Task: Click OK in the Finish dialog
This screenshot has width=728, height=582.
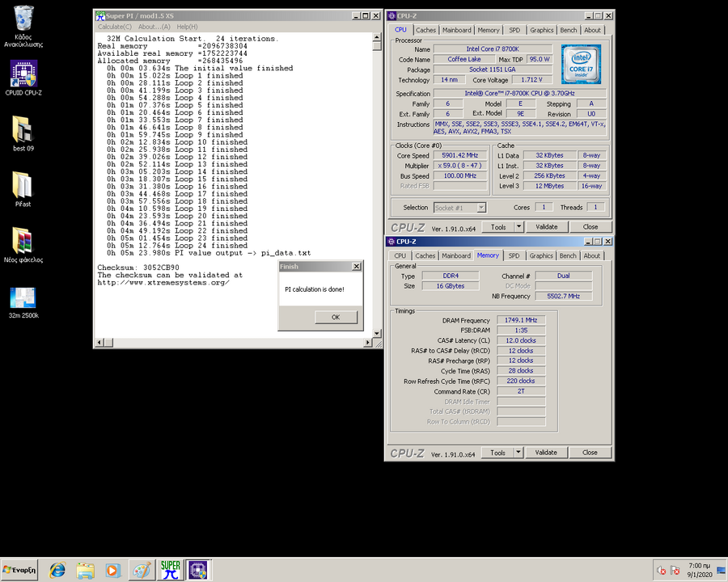Action: click(336, 317)
